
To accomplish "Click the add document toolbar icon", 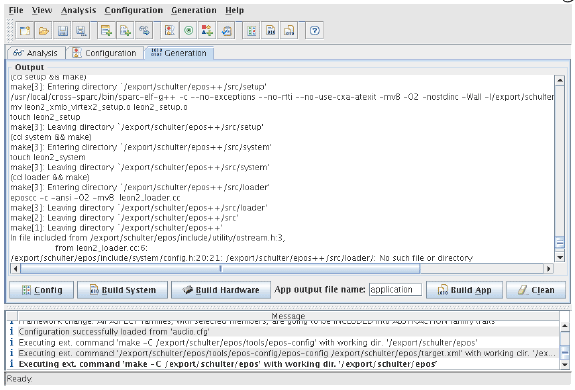I will (x=125, y=31).
